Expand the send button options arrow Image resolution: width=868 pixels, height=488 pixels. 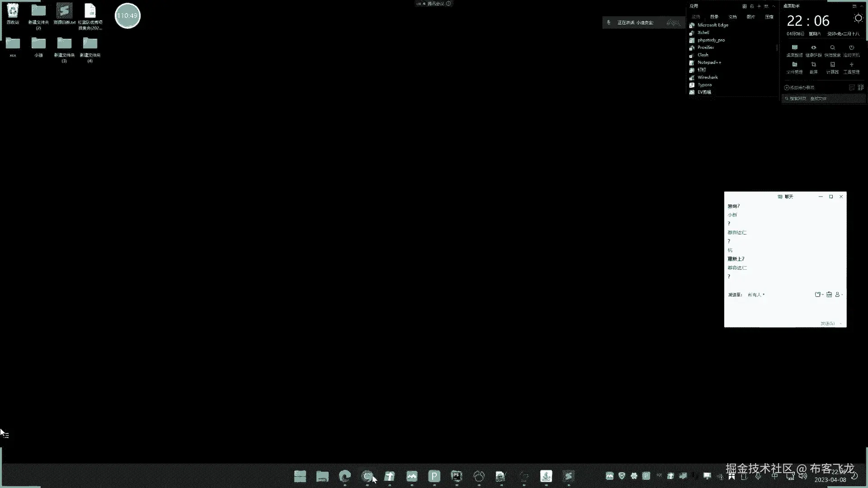[840, 324]
